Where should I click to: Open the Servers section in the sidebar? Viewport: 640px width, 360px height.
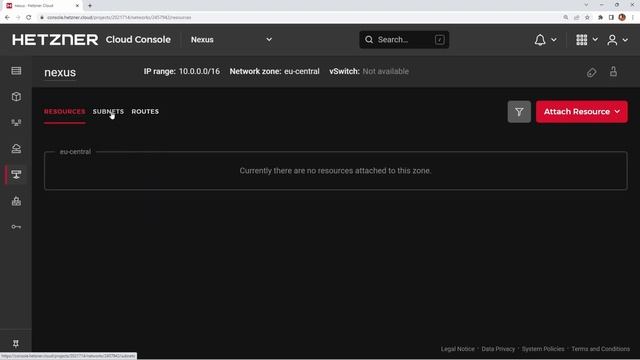pos(16,71)
